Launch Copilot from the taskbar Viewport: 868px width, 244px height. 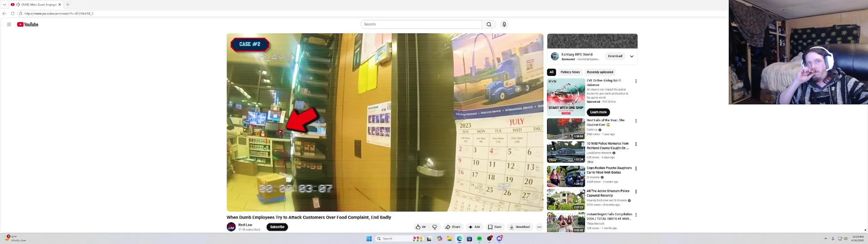tap(439, 239)
